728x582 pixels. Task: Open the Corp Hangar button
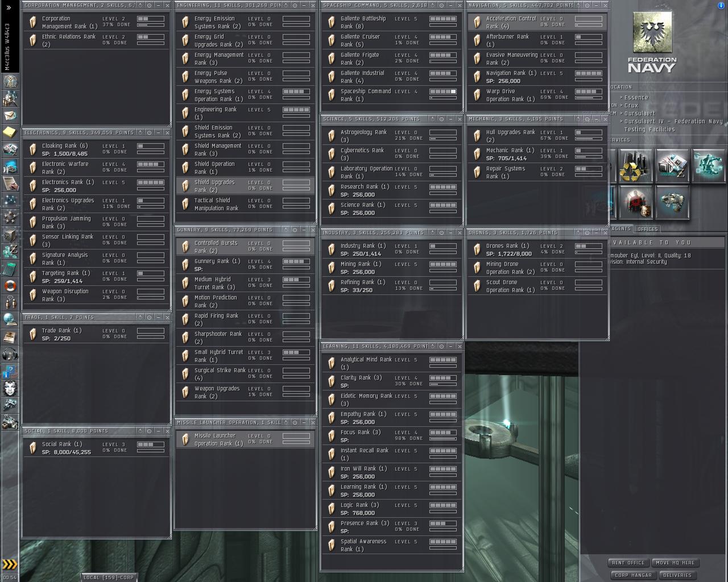coord(633,575)
